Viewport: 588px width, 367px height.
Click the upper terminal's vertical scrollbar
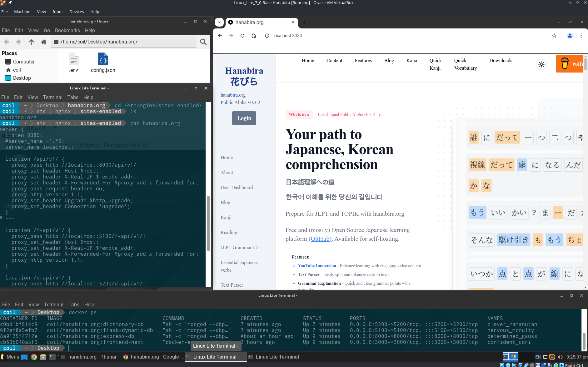(x=208, y=223)
